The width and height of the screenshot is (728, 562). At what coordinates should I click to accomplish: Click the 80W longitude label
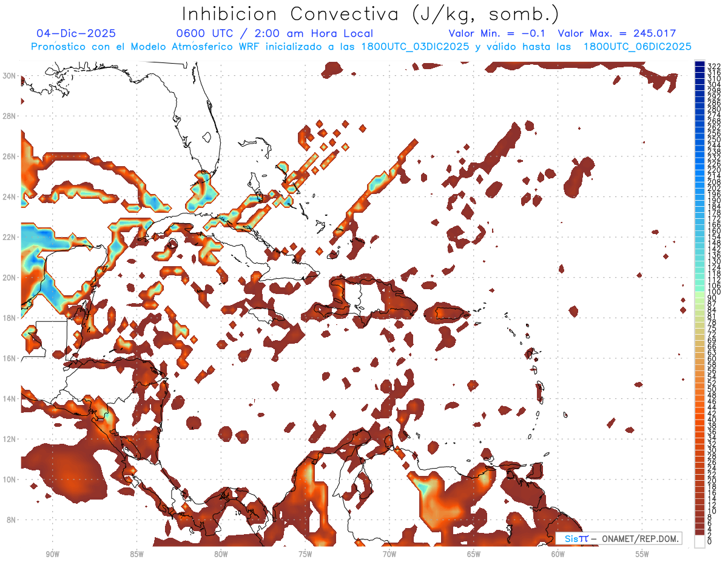(x=221, y=554)
